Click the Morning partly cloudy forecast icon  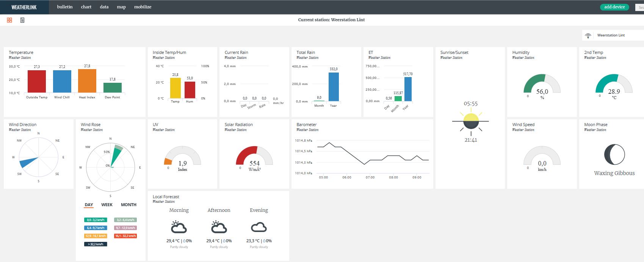click(179, 227)
